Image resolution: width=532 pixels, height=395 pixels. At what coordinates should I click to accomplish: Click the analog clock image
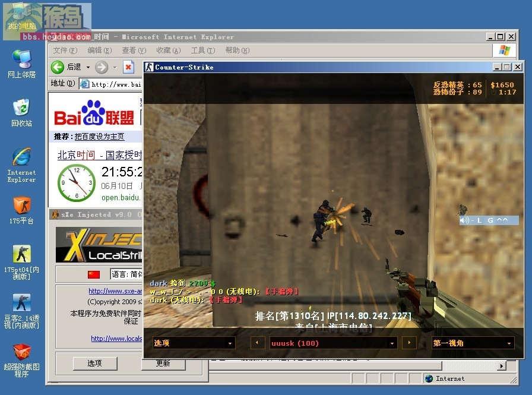[77, 182]
